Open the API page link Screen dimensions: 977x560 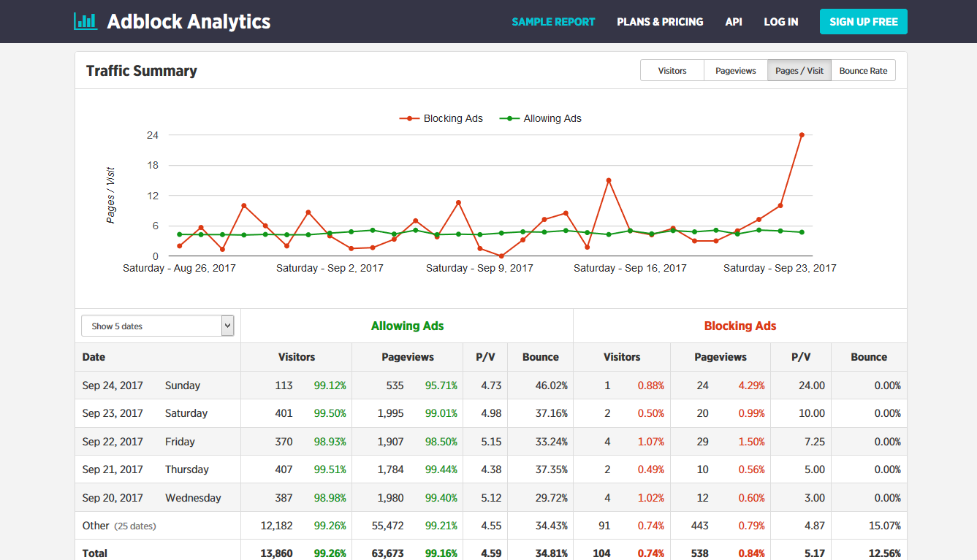(734, 21)
